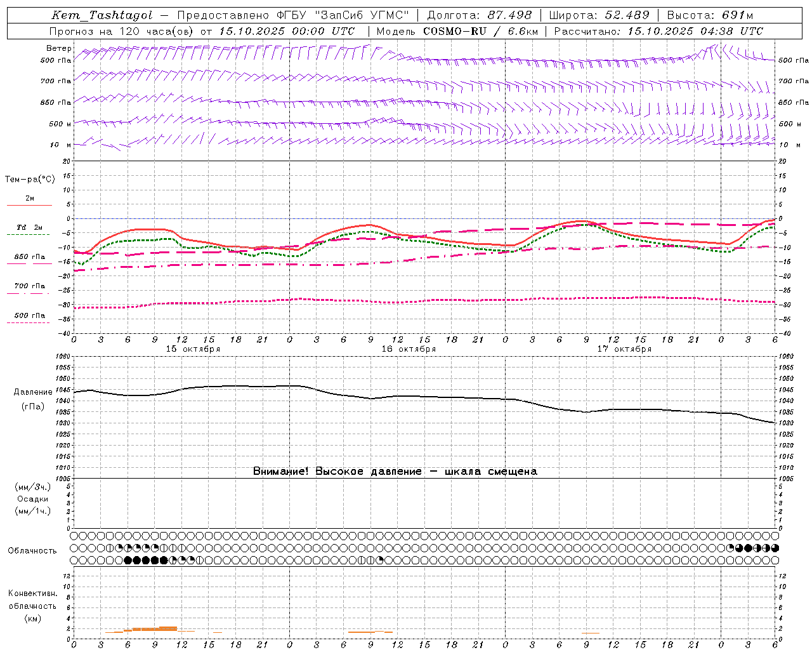
Task: Click the Облачность cloud cover label
Action: [x=32, y=551]
